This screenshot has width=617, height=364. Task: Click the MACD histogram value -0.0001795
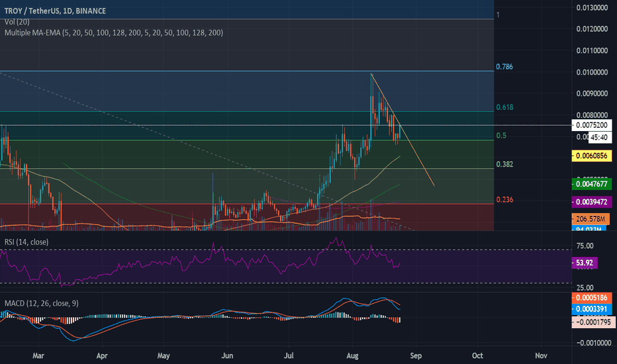593,322
